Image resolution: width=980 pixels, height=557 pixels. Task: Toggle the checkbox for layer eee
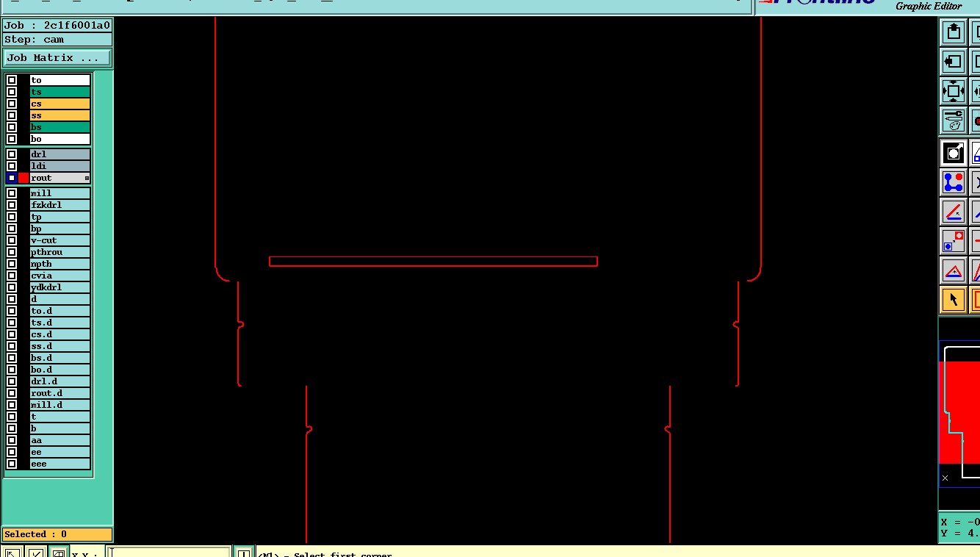(x=12, y=464)
